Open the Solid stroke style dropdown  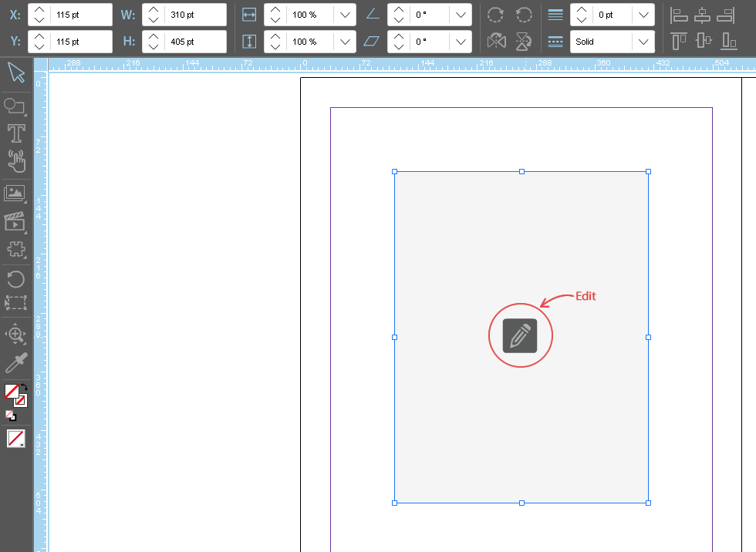643,42
